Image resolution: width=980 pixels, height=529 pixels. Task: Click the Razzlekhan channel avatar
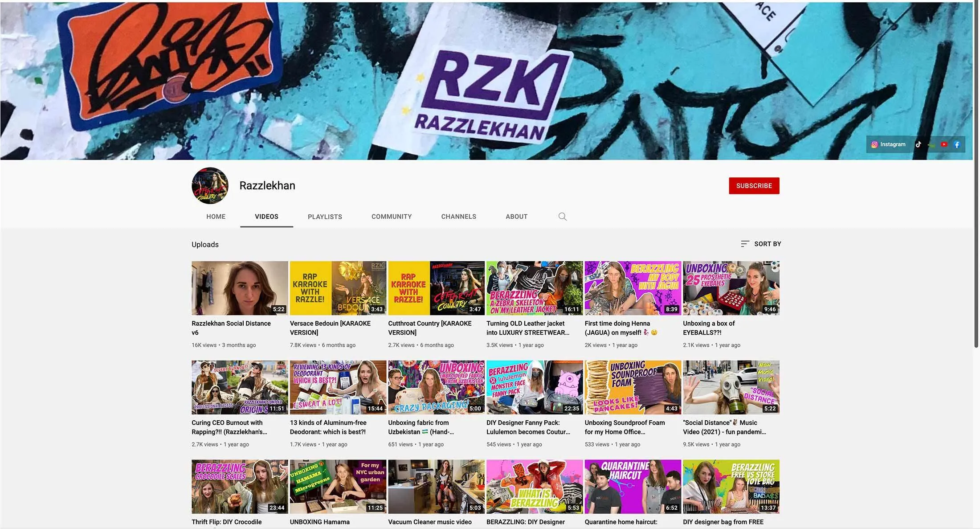tap(210, 186)
